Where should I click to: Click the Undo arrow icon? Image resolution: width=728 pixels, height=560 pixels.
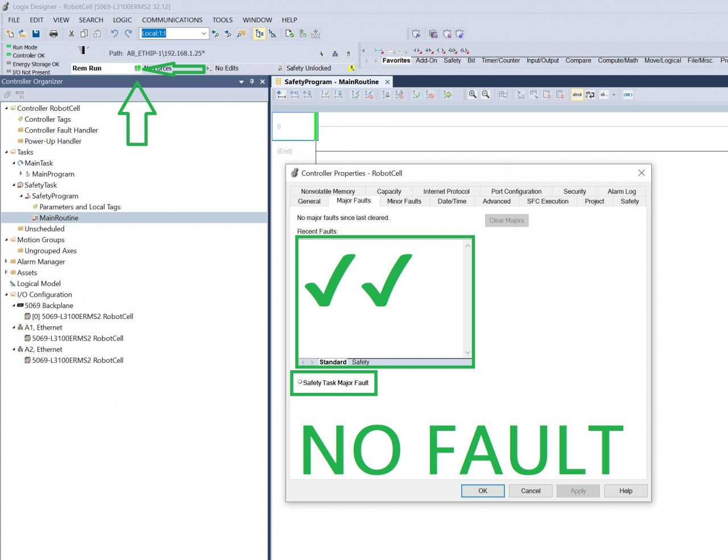coord(114,34)
